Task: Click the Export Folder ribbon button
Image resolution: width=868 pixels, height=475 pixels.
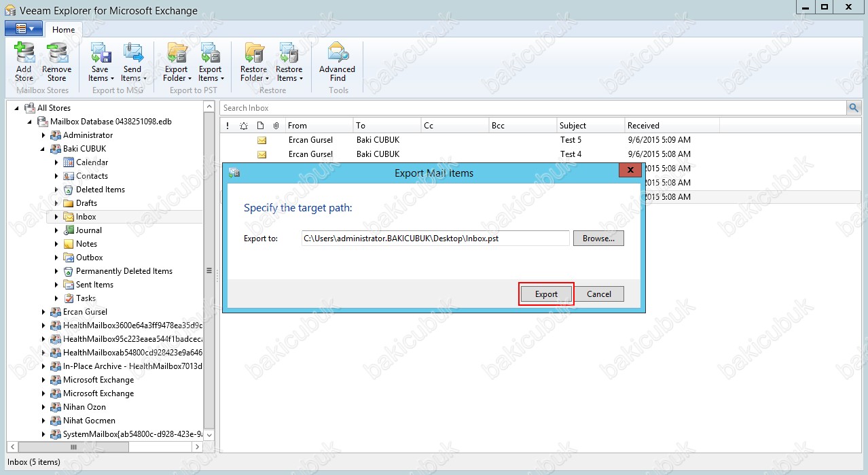Action: pos(177,63)
